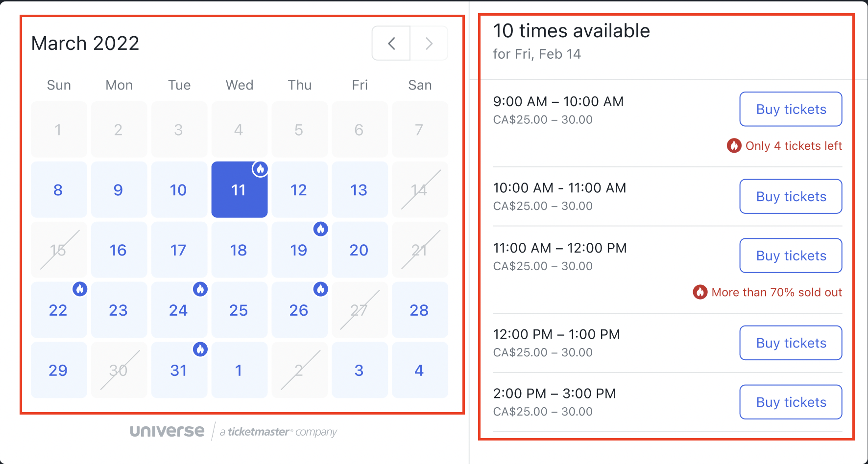The height and width of the screenshot is (464, 868).
Task: Buy tickets for 10:00 AM - 11:00 AM
Action: [x=791, y=196]
